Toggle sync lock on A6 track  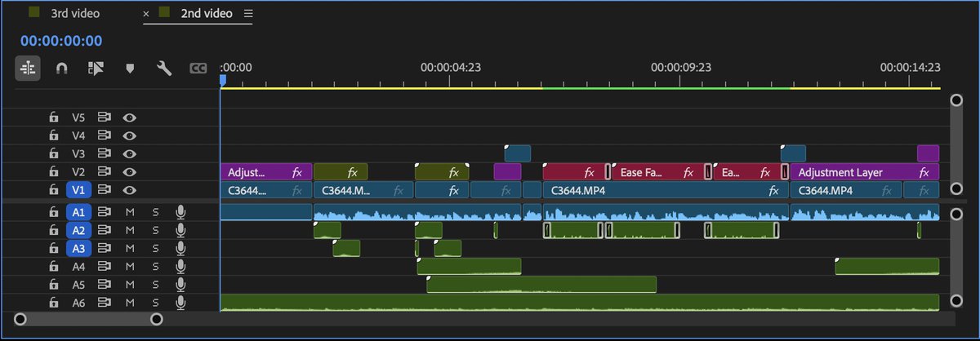tap(104, 302)
